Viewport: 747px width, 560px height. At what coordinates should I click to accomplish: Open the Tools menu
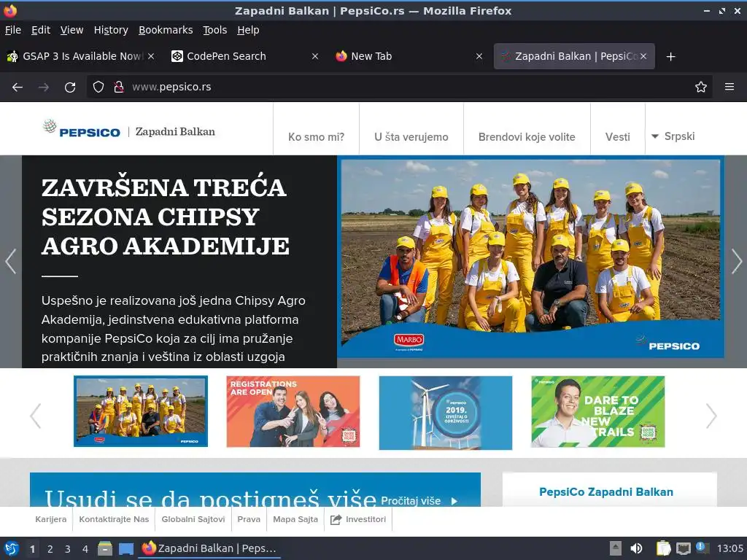pos(215,30)
